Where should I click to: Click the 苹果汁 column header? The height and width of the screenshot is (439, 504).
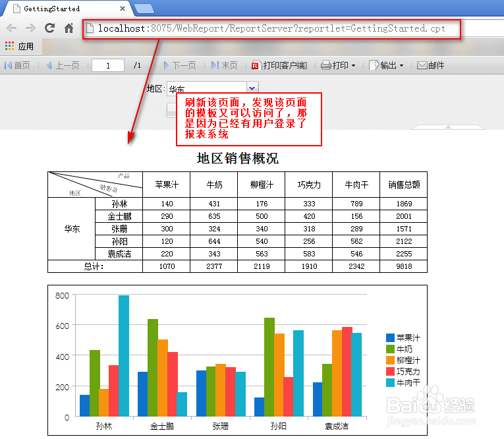(167, 185)
